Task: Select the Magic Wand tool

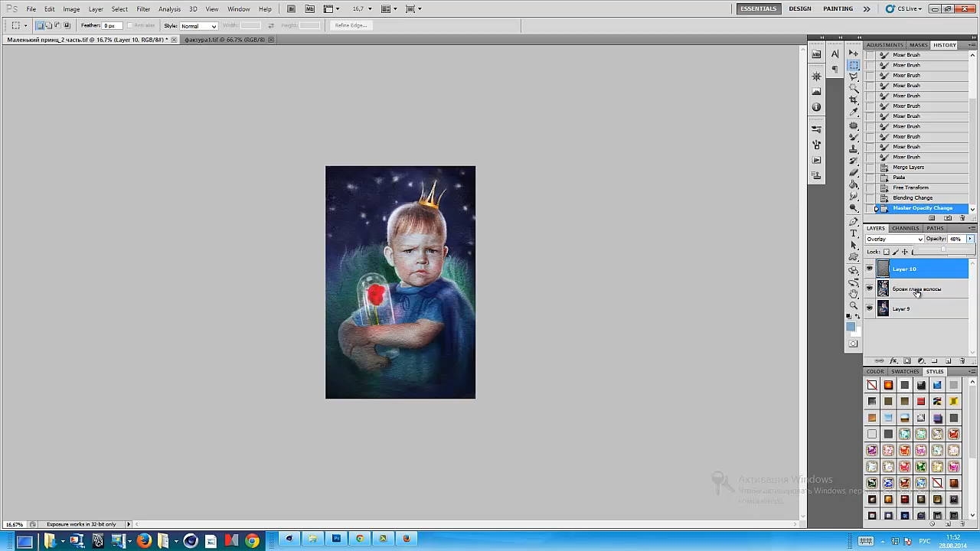Action: coord(854,89)
